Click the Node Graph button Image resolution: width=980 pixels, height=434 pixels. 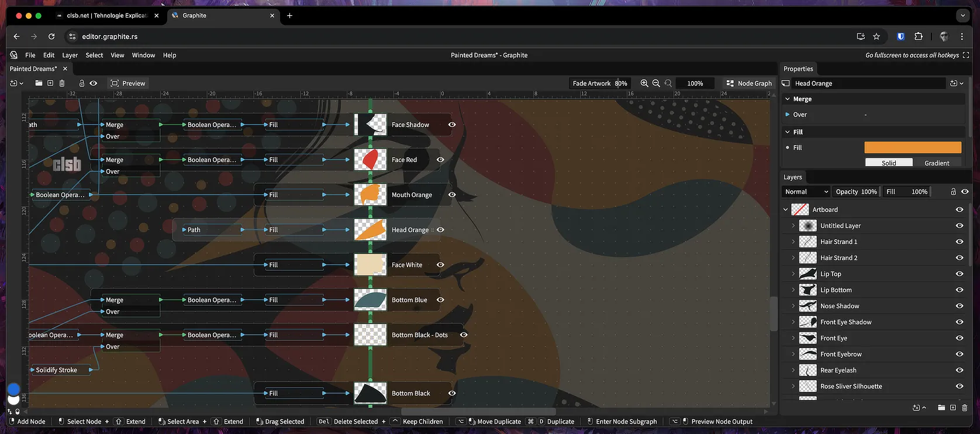[749, 83]
